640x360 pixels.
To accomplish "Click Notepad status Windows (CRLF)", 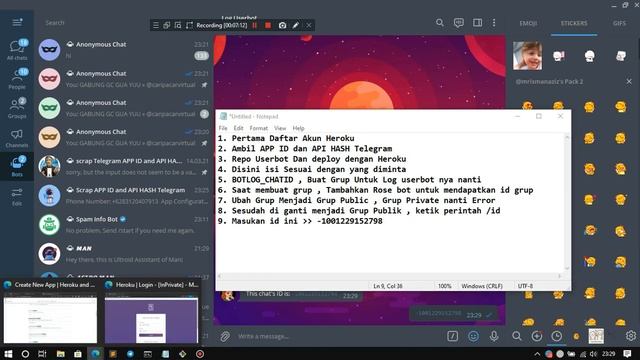I will click(482, 286).
